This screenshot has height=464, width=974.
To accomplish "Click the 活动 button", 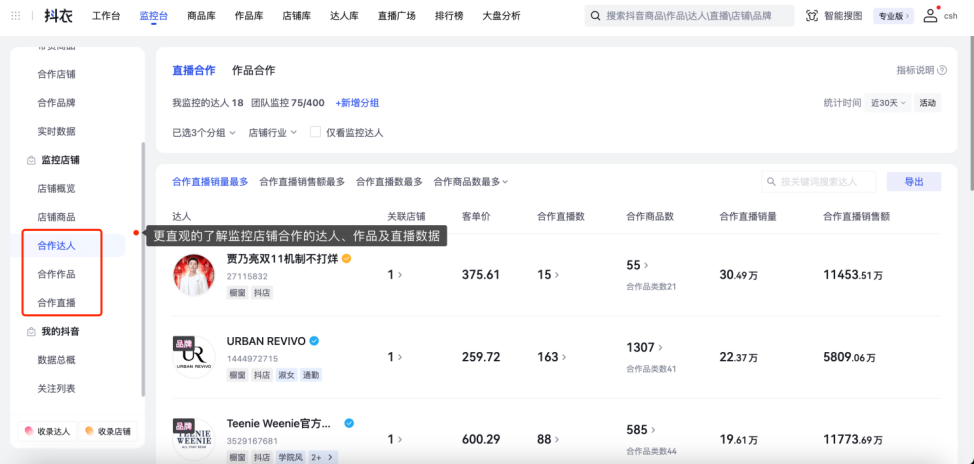I will (927, 103).
